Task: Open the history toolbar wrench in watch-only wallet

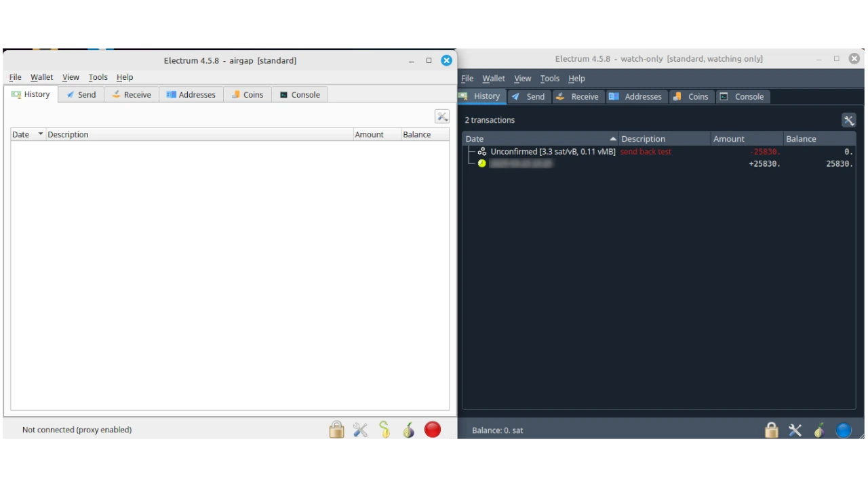Action: point(848,121)
